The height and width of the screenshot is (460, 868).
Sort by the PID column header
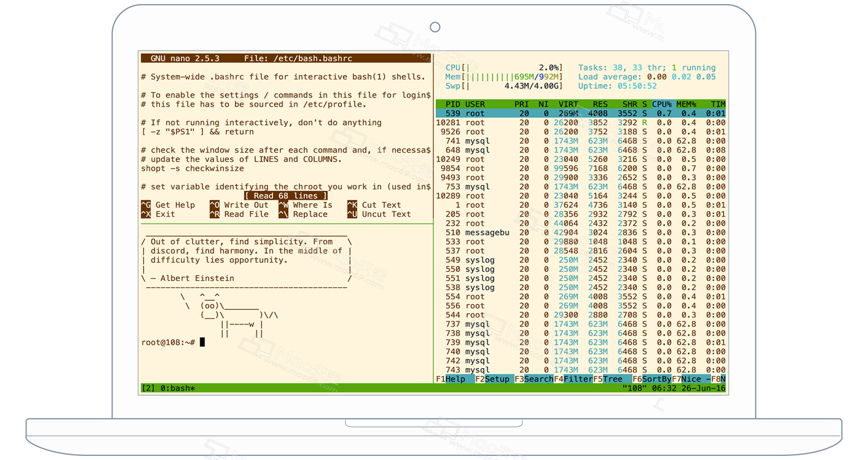click(452, 104)
